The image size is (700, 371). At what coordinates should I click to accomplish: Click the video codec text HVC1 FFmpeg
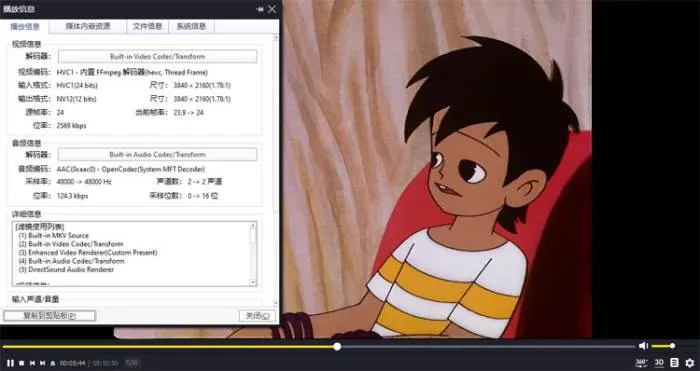click(132, 72)
